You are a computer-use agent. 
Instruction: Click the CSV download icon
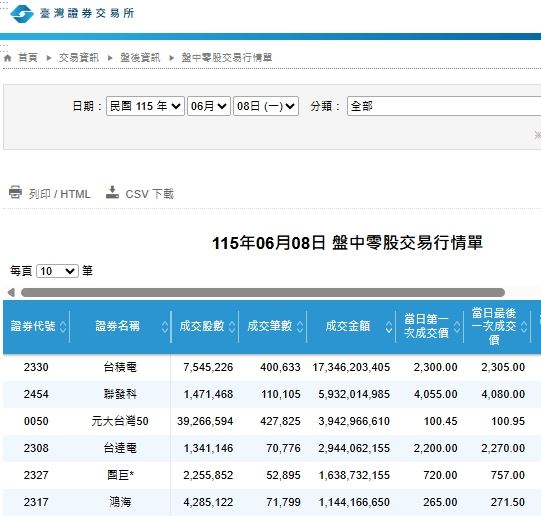[x=112, y=192]
